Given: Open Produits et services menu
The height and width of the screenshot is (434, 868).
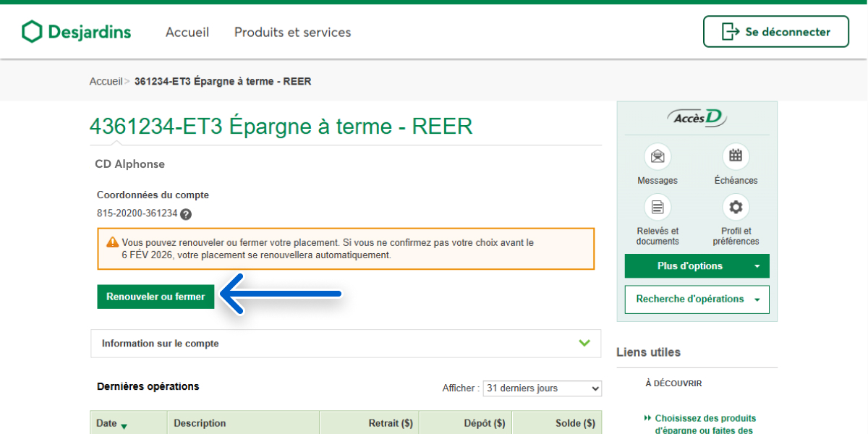Looking at the screenshot, I should pyautogui.click(x=292, y=33).
